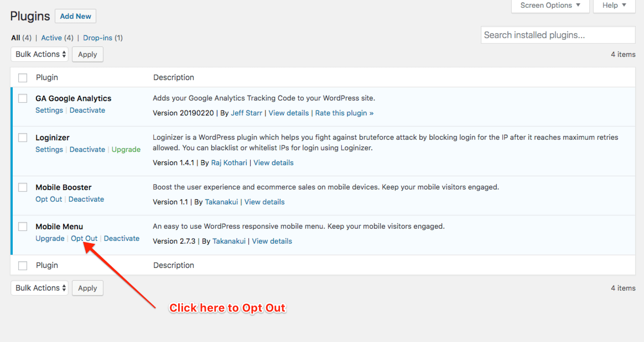Open Takanakui author link for Mobile Booster
The image size is (644, 342).
(x=221, y=202)
